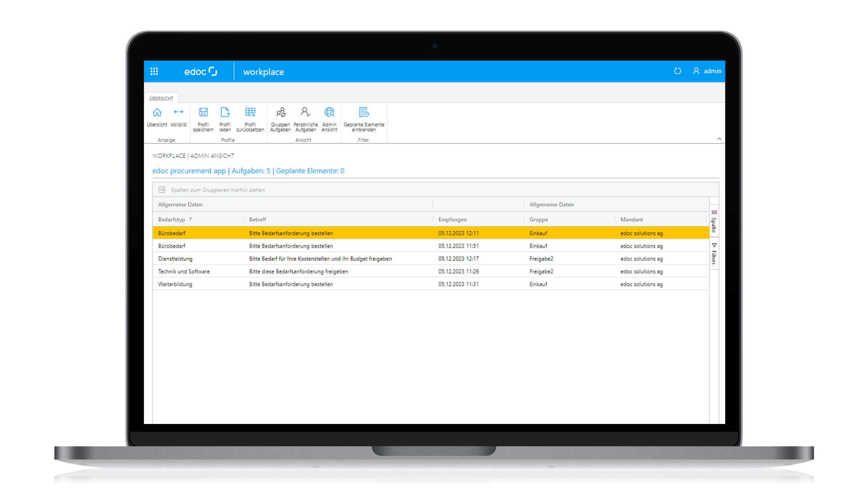Click edoc solutions ag in Weiterbildung row
This screenshot has height=499, width=868.
click(641, 284)
